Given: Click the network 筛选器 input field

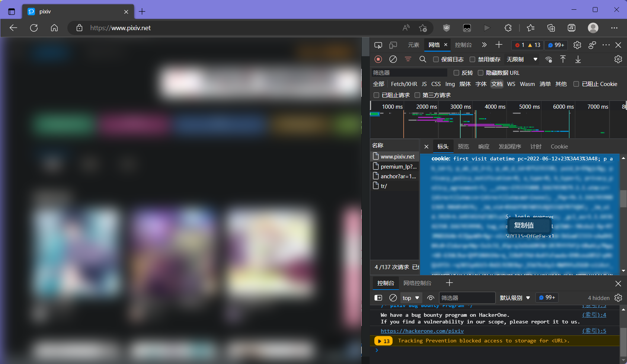Looking at the screenshot, I should coord(409,73).
